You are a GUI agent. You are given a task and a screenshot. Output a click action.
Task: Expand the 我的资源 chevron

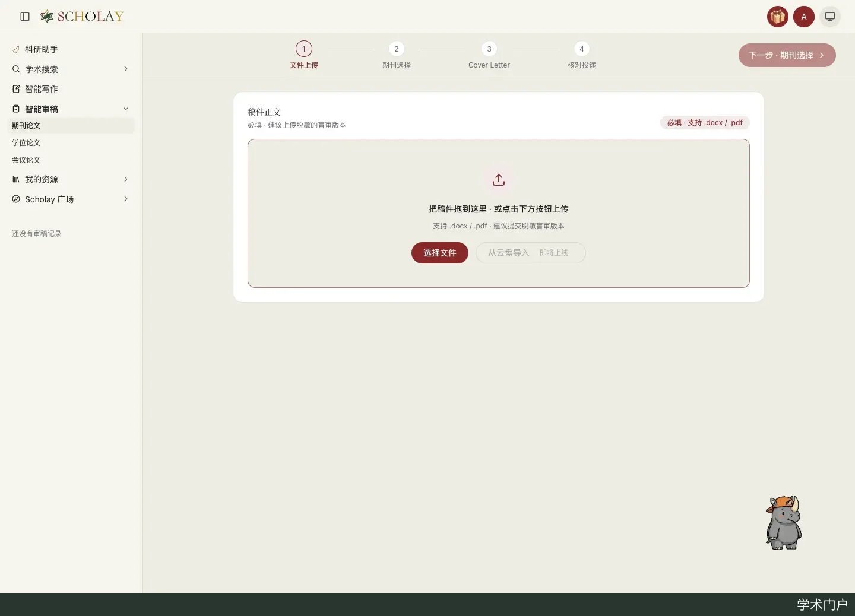tap(126, 179)
